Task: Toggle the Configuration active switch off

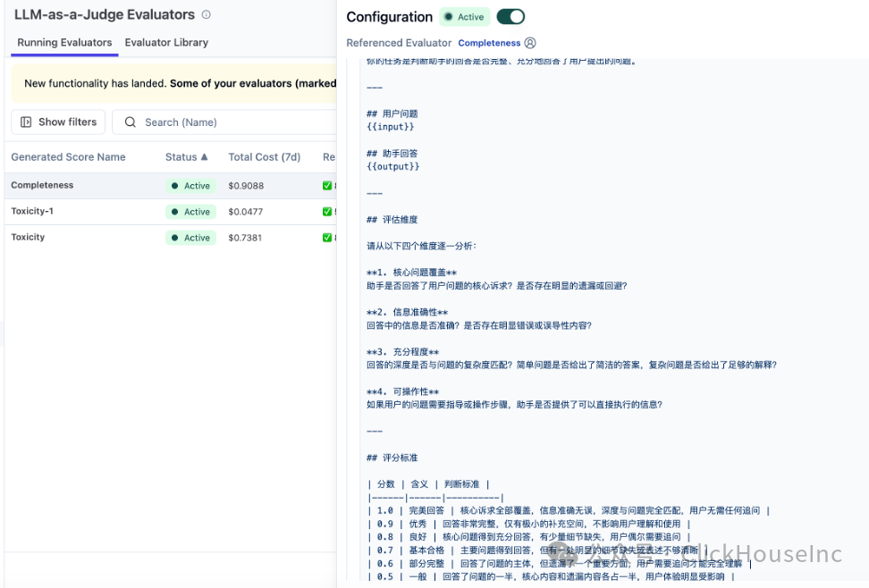Action: 510,17
